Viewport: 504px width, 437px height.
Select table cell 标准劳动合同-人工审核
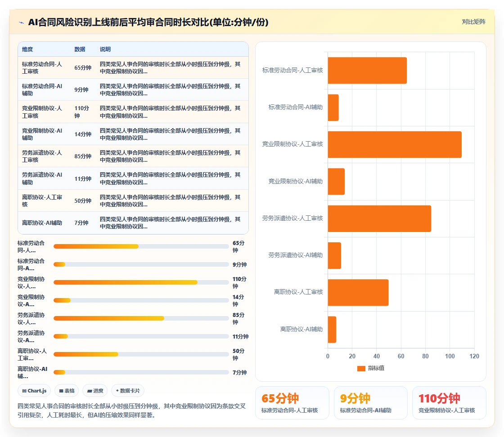coord(42,68)
